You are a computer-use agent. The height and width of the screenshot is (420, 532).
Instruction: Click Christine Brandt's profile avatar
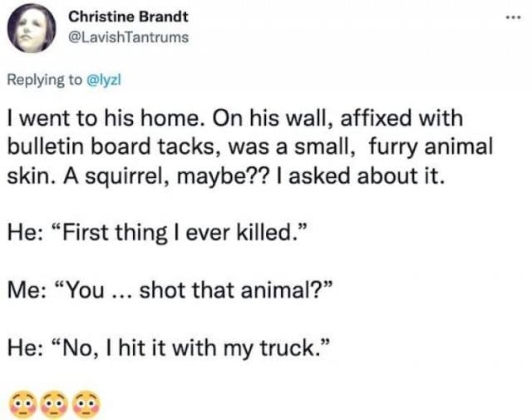[32, 28]
